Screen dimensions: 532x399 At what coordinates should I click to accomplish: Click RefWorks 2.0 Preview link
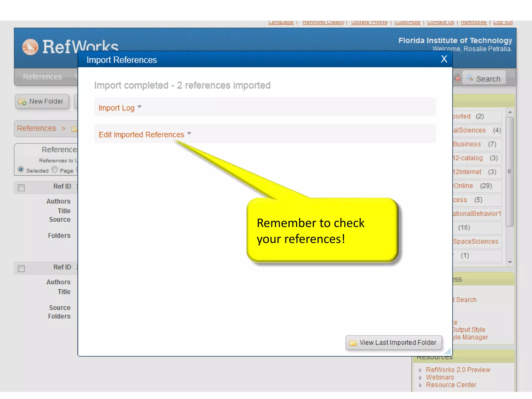click(458, 370)
